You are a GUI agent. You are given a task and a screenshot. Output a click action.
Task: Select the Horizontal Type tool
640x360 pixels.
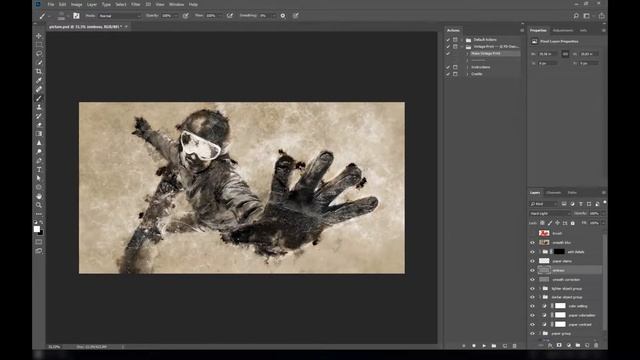coord(39,170)
